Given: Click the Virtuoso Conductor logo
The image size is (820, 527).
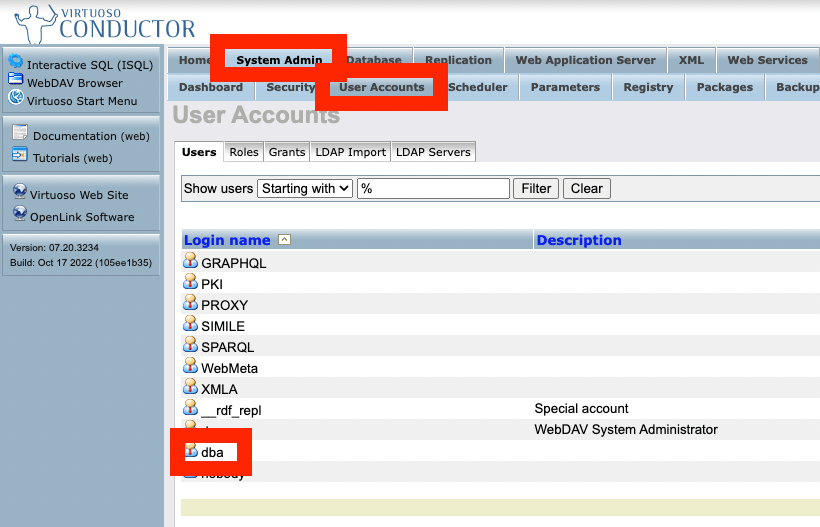Looking at the screenshot, I should pos(105,24).
